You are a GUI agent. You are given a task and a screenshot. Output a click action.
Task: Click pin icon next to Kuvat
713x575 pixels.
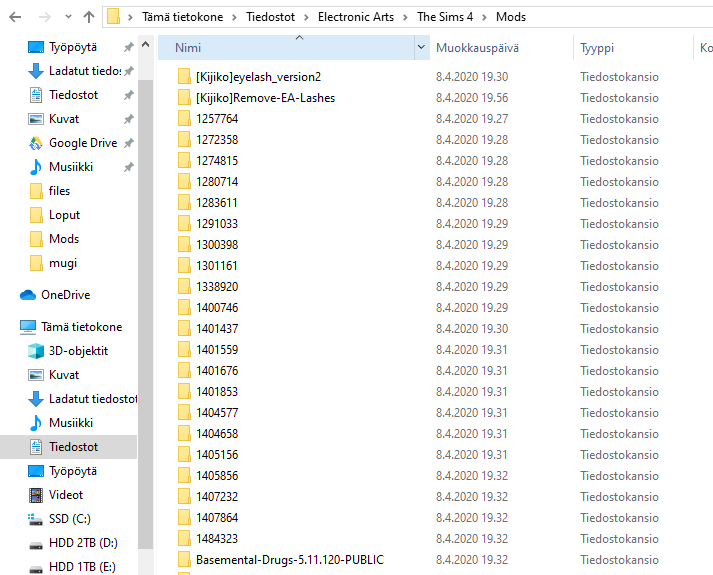[x=129, y=119]
